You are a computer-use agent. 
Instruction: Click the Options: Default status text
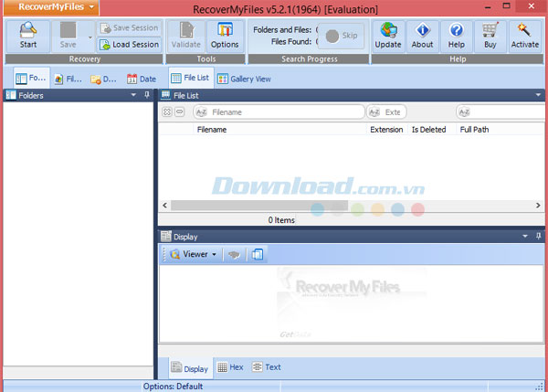click(x=173, y=387)
